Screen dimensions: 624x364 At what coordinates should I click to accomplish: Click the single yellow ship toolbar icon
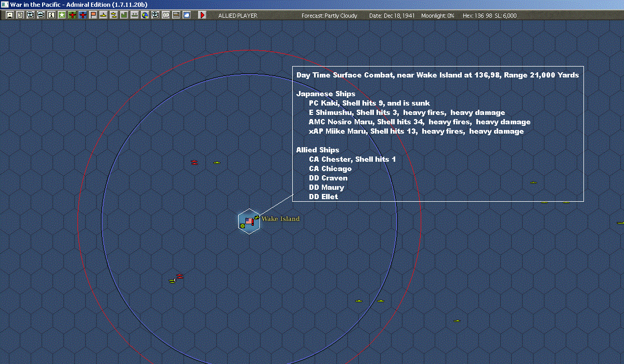[103, 15]
